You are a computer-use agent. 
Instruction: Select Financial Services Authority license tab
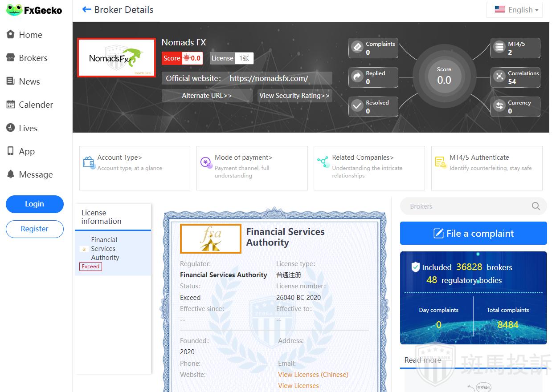click(x=105, y=249)
